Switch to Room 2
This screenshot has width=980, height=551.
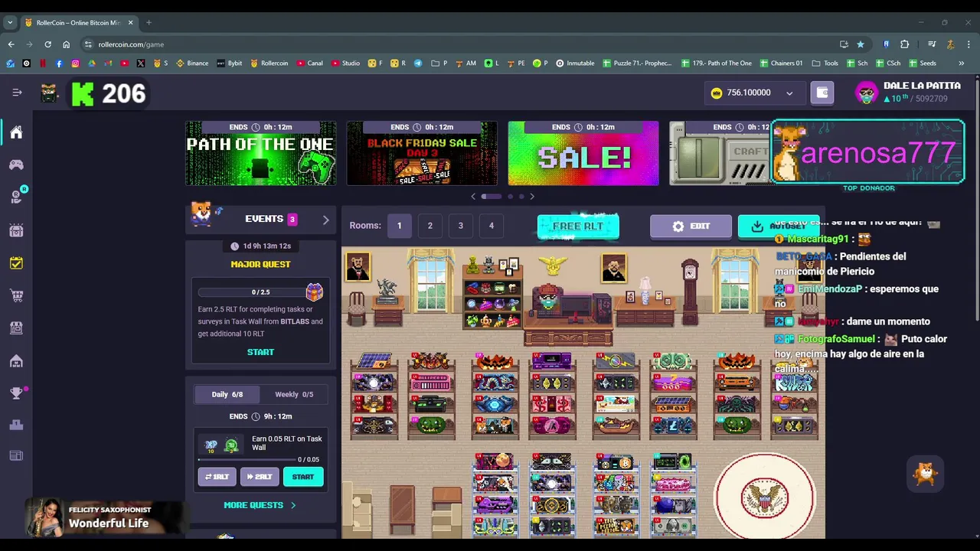pyautogui.click(x=430, y=226)
